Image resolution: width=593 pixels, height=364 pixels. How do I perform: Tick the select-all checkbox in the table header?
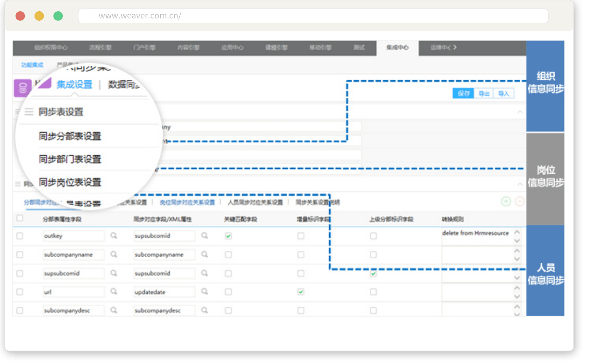20,218
